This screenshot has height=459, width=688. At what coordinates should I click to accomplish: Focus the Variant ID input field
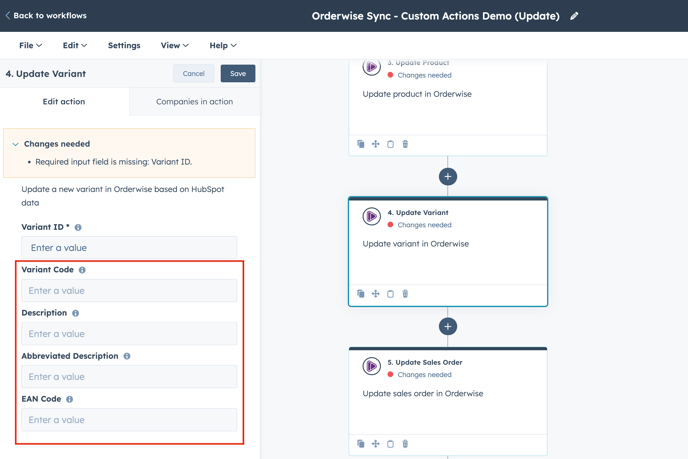(x=129, y=247)
